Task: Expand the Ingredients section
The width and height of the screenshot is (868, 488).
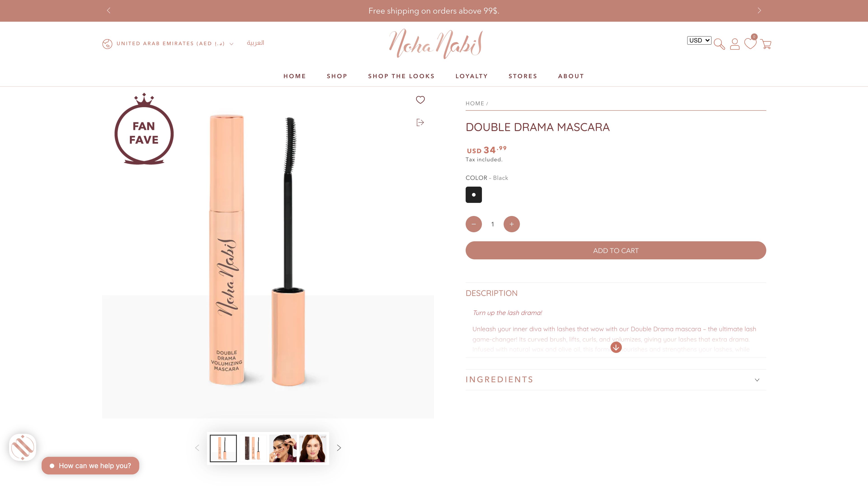Action: coord(616,380)
